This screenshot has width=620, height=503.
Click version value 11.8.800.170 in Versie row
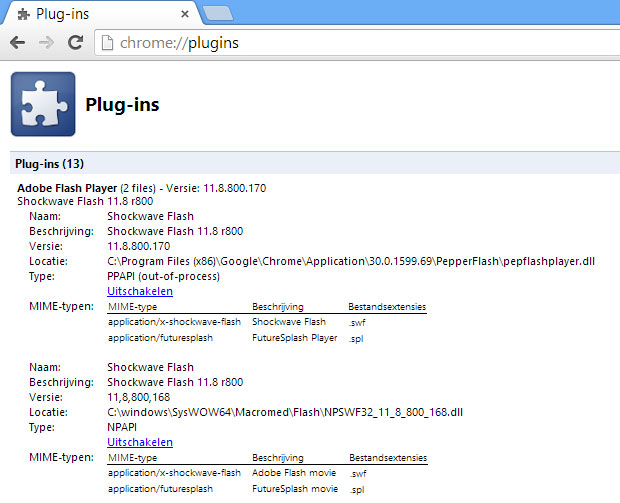[138, 246]
